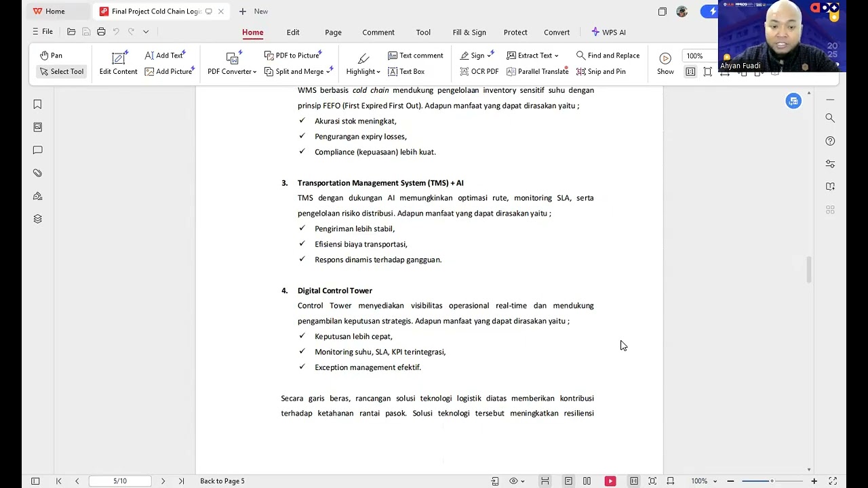Close Final Project Cold Chain tab
Image resolution: width=868 pixels, height=488 pixels.
[x=221, y=12]
